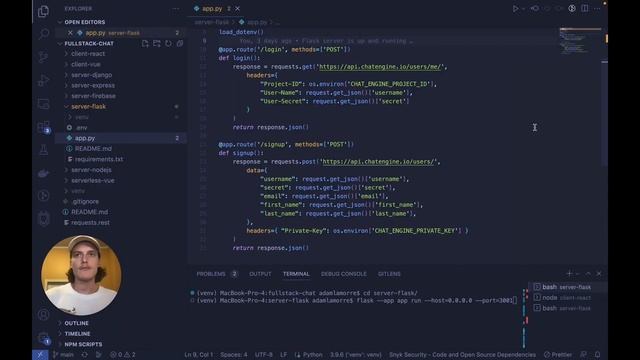Select the TERMINAL panel tab
Image resolution: width=640 pixels, height=360 pixels.
point(296,274)
